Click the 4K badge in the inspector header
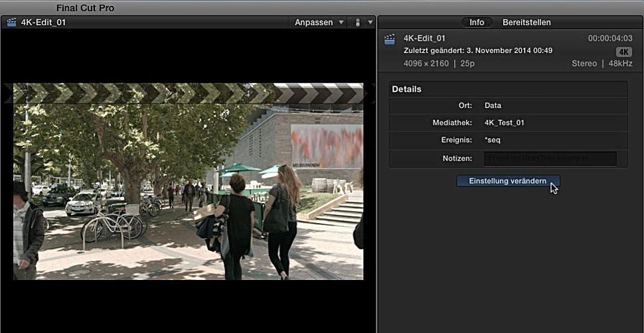The height and width of the screenshot is (333, 644). (x=623, y=52)
